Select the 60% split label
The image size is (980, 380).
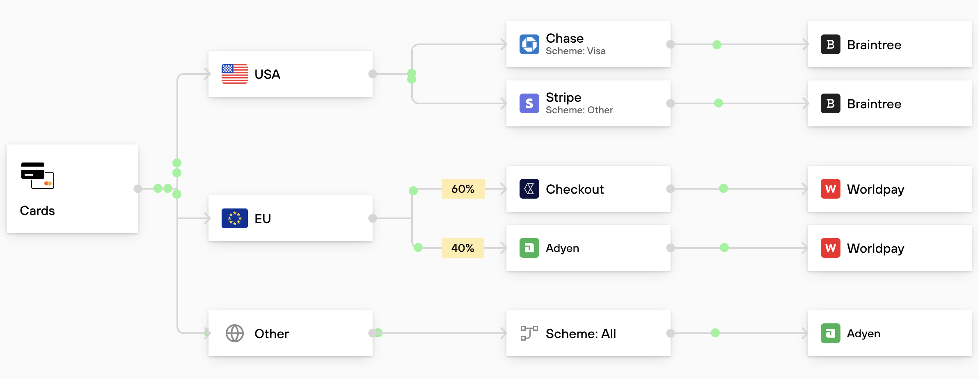click(463, 189)
